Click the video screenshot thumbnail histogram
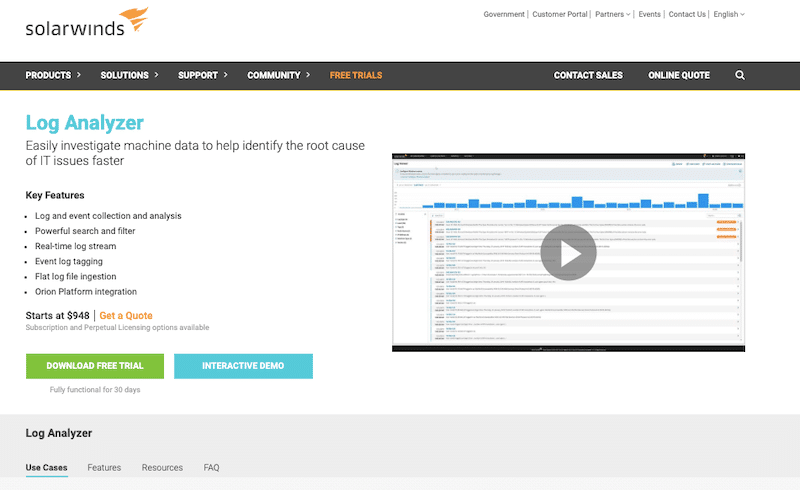 568,200
